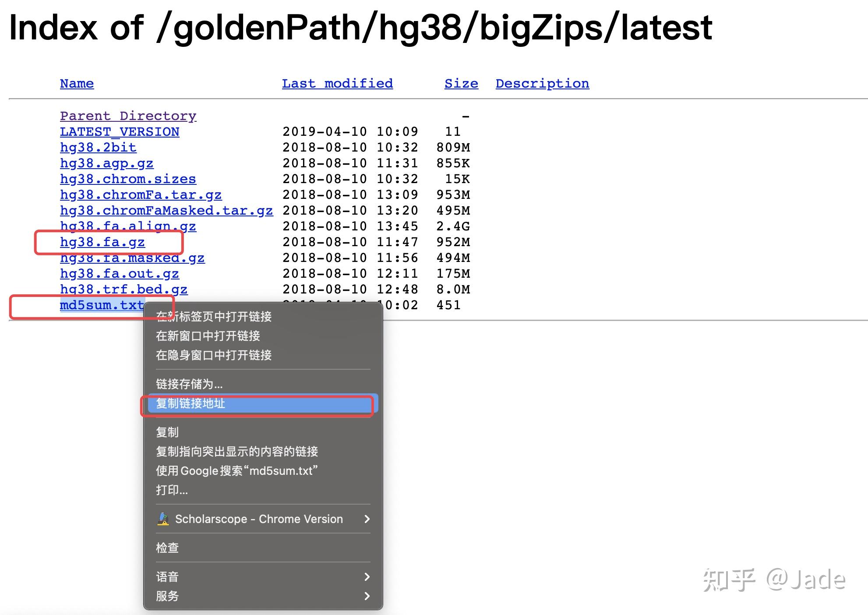The height and width of the screenshot is (615, 868).
Task: Open the Parent Directory link
Action: [x=128, y=116]
